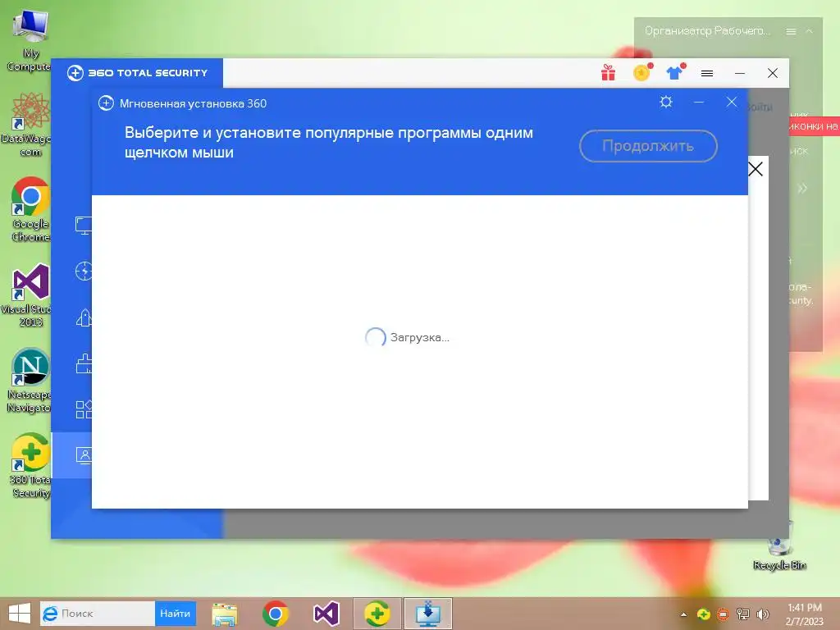
Task: Select the monitor sidebar icon in 360 Total Security
Action: tap(84, 226)
